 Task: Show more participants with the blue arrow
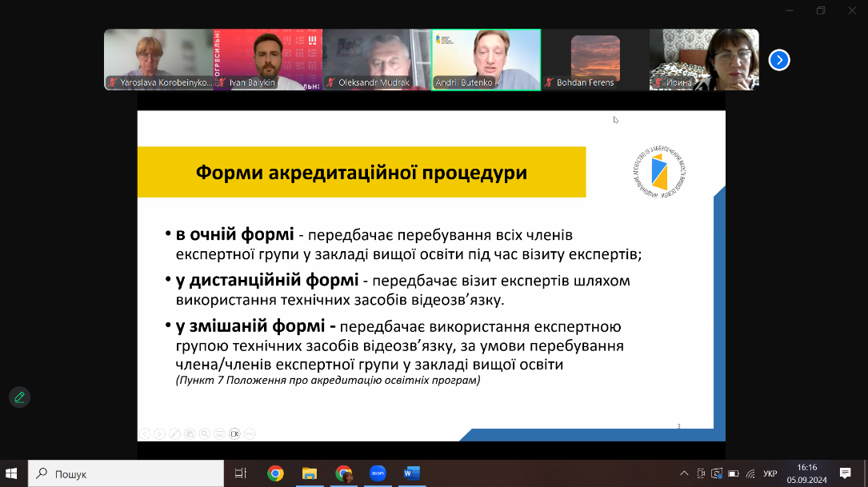(779, 60)
